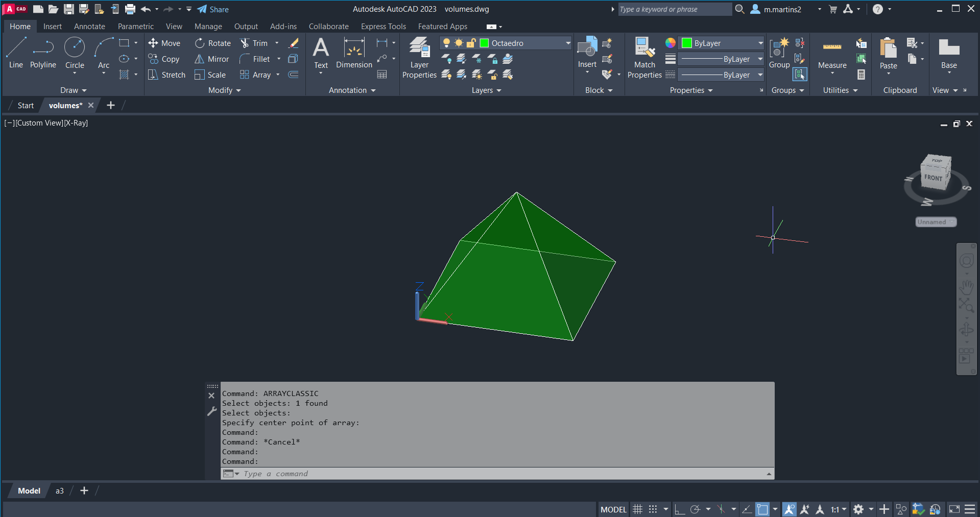980x517 pixels.
Task: Switch to the Annotate ribbon tab
Action: coord(89,27)
